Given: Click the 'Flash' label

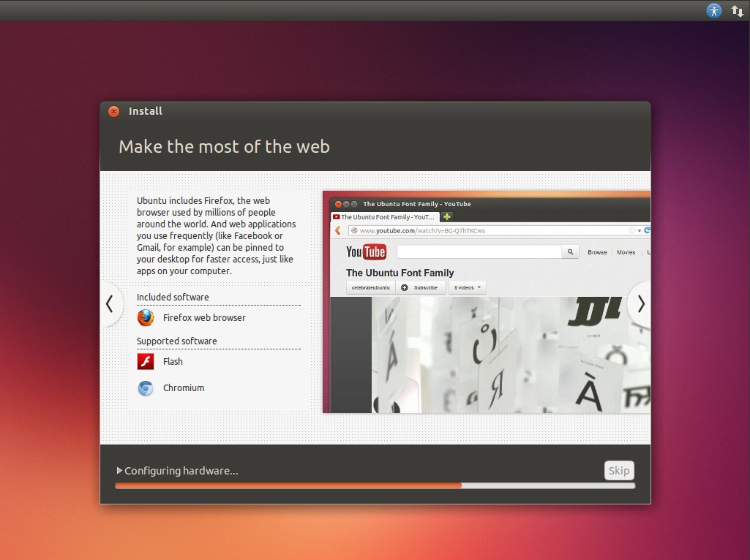Looking at the screenshot, I should click(x=173, y=362).
